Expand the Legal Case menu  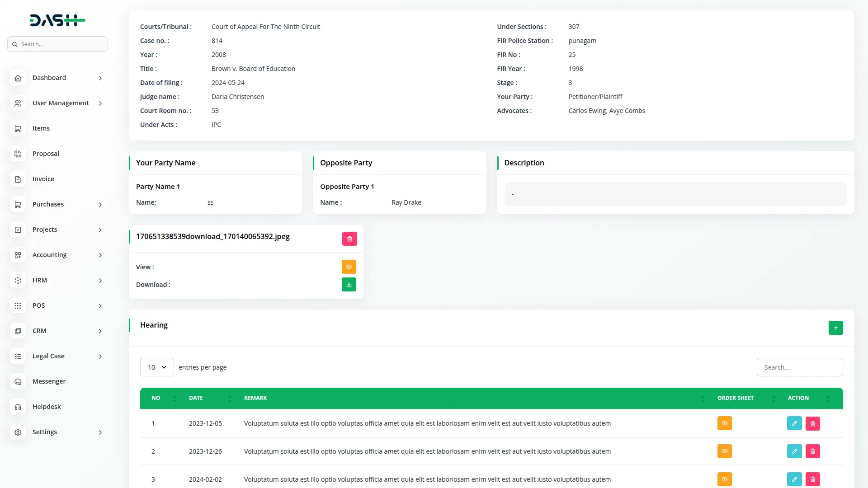tap(48, 356)
